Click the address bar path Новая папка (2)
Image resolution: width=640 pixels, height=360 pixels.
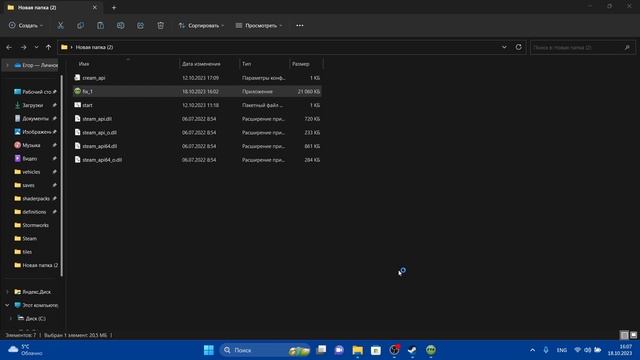94,47
